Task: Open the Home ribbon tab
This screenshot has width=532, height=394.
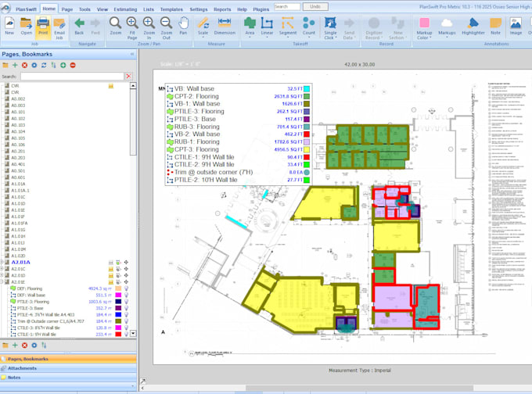Action: point(49,9)
